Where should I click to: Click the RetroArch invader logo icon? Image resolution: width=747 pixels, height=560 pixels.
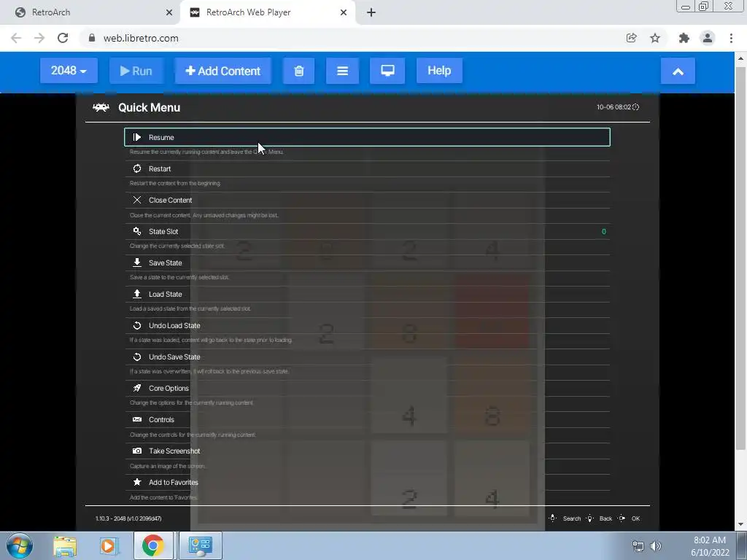tap(101, 108)
